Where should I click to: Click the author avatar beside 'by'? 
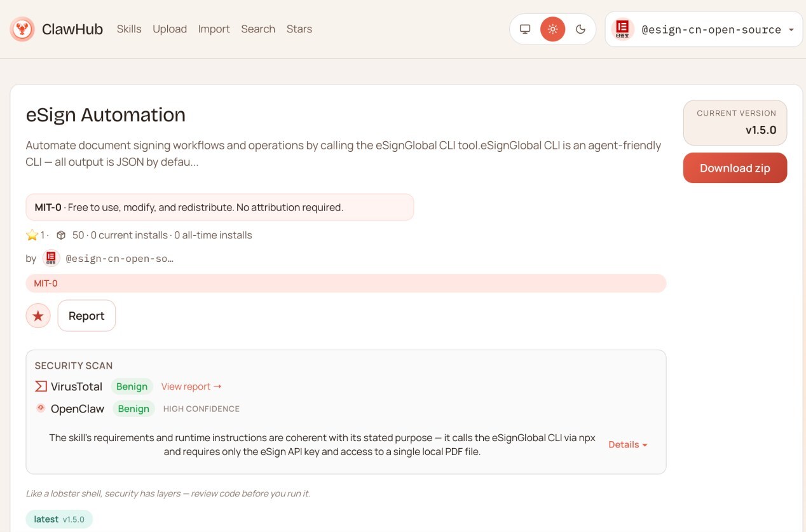(x=51, y=258)
